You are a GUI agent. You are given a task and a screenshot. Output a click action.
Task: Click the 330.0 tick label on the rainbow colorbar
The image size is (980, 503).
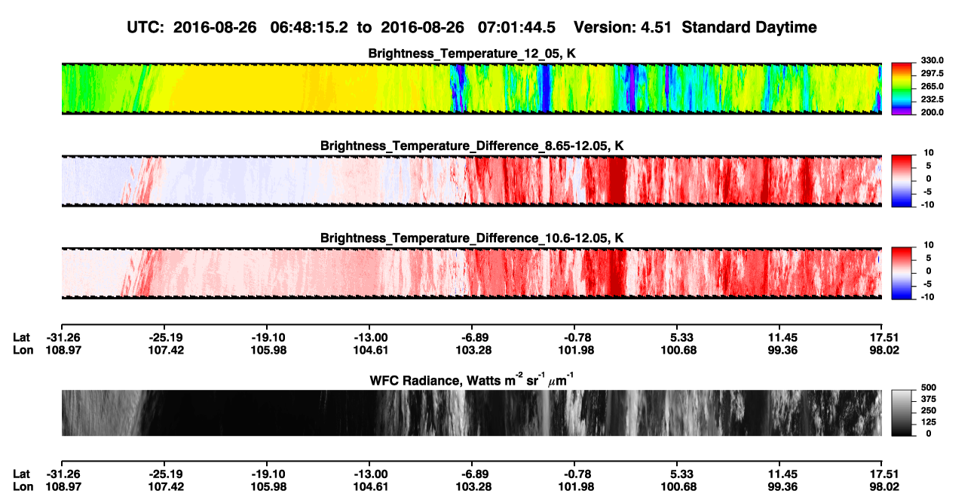(x=933, y=60)
